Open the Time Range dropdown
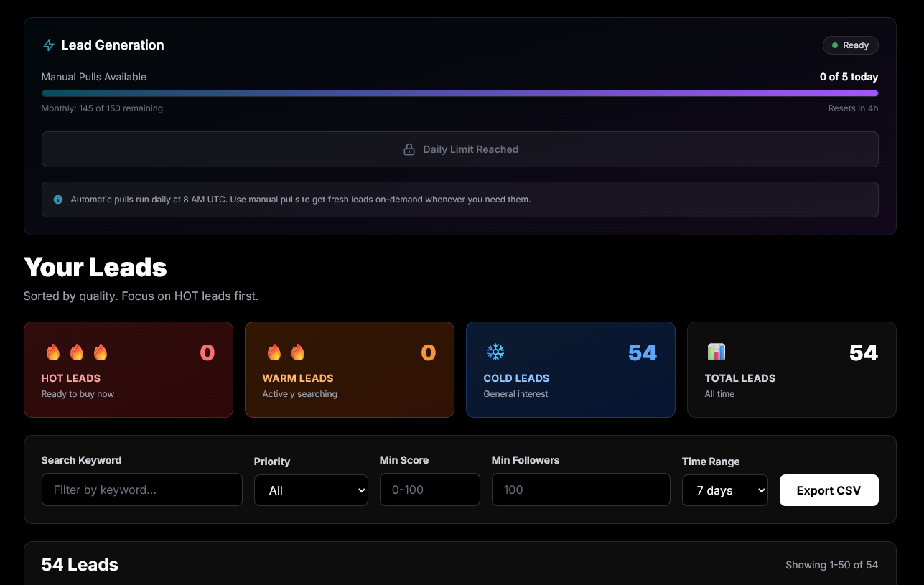924x585 pixels. point(725,490)
